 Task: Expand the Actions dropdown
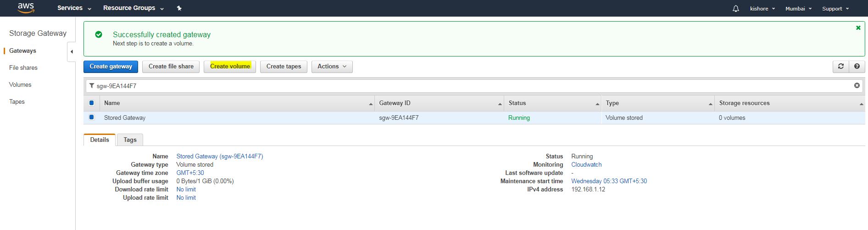332,67
